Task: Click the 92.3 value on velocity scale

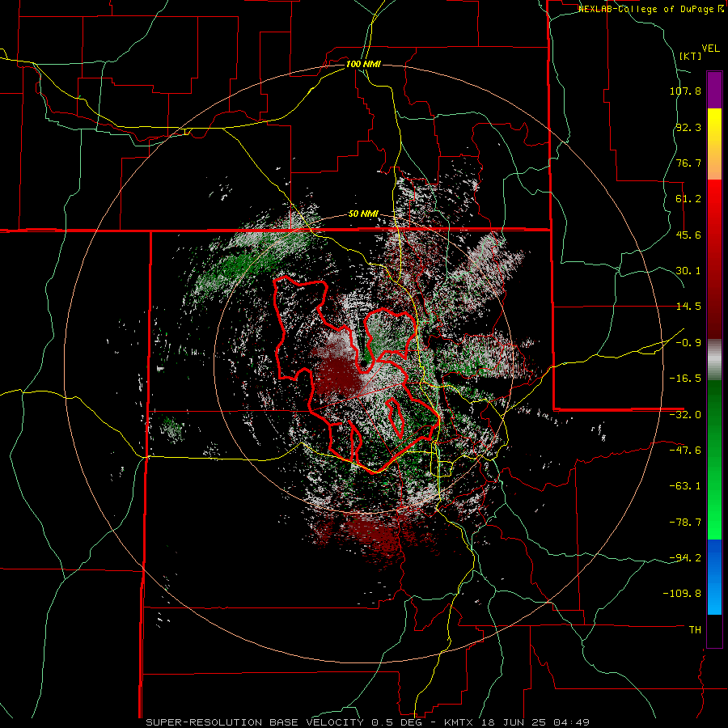Action: point(688,127)
